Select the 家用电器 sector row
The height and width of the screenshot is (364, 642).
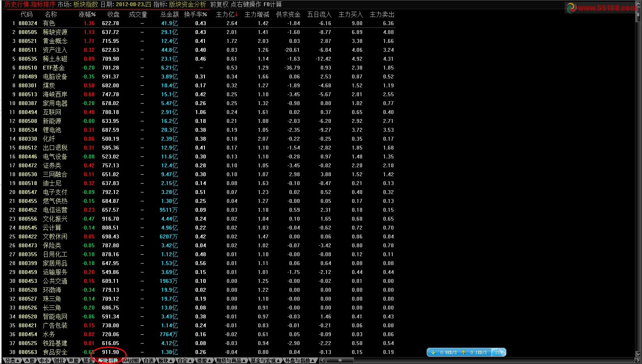(x=199, y=103)
